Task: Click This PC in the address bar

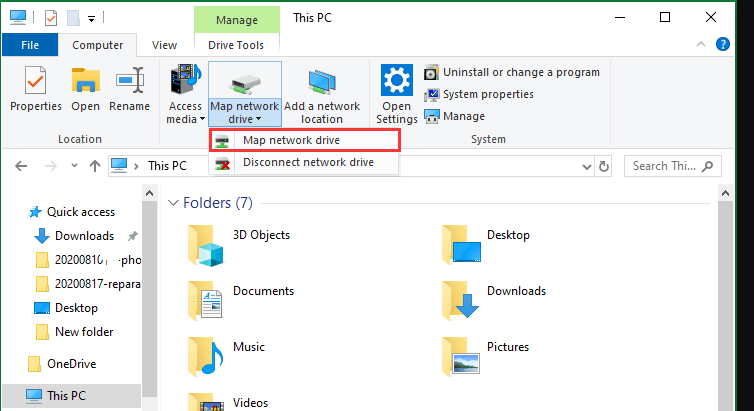Action: [167, 166]
